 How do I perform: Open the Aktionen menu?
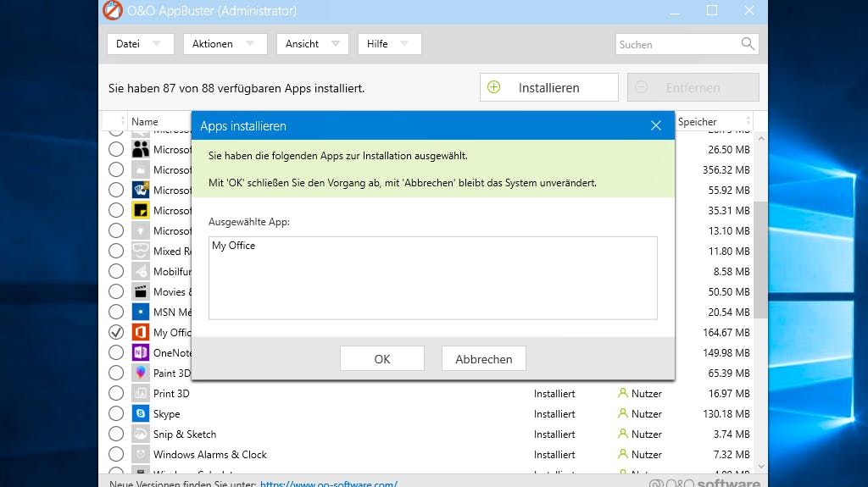click(x=225, y=44)
